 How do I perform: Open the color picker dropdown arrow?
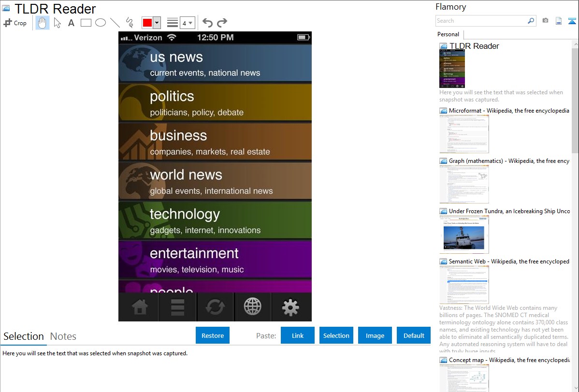(x=157, y=23)
